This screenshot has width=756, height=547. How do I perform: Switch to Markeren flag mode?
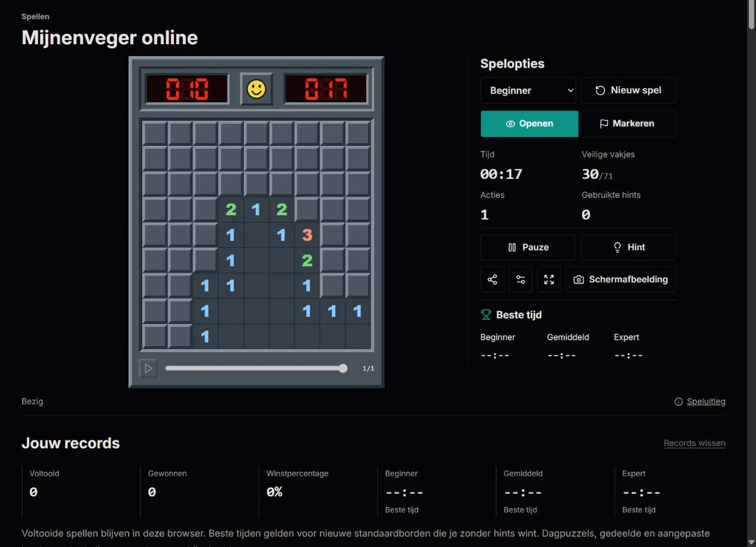(x=627, y=124)
